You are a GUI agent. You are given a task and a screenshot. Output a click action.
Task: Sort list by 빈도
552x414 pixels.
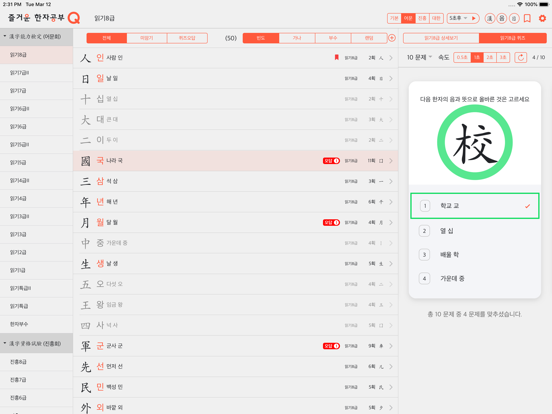point(261,38)
